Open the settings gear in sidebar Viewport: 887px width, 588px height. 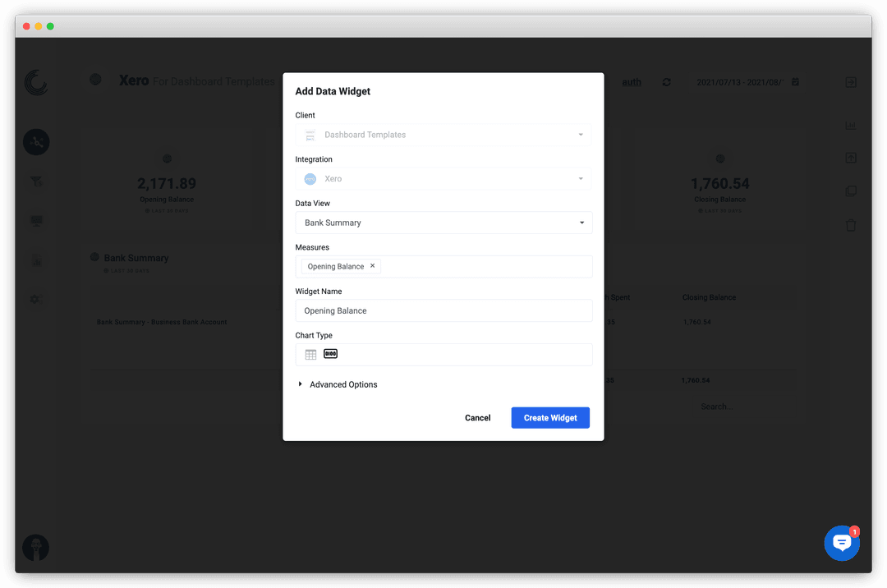[x=35, y=299]
